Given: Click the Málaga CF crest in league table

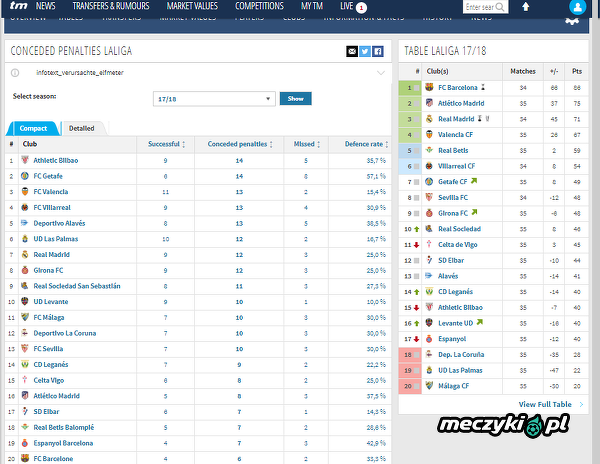Looking at the screenshot, I should pos(429,386).
